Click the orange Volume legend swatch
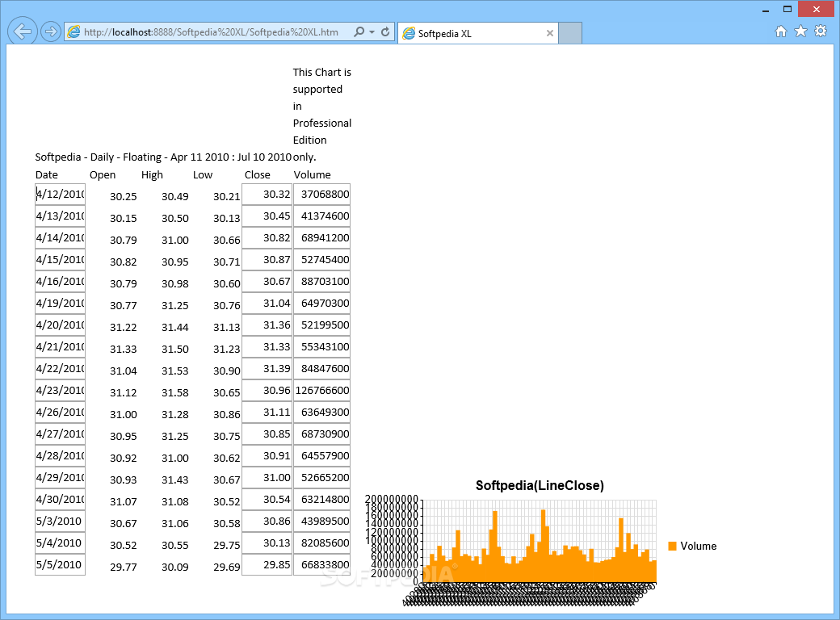 [672, 546]
